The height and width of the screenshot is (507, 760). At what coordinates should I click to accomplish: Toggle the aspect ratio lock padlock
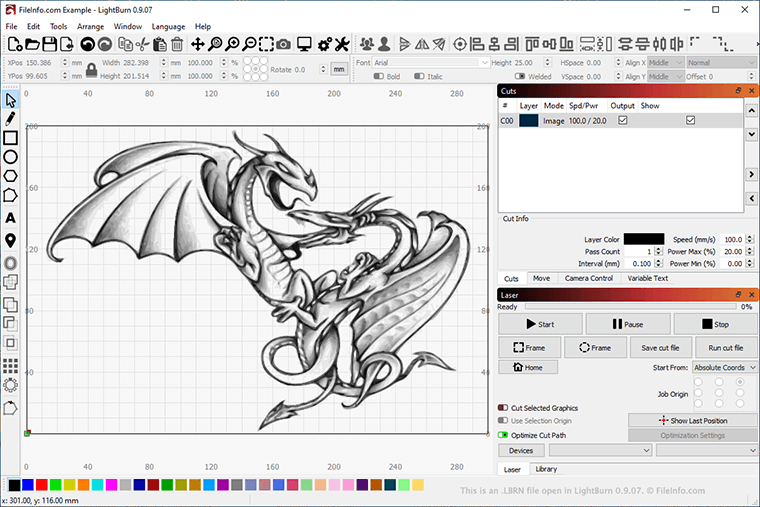coord(91,69)
